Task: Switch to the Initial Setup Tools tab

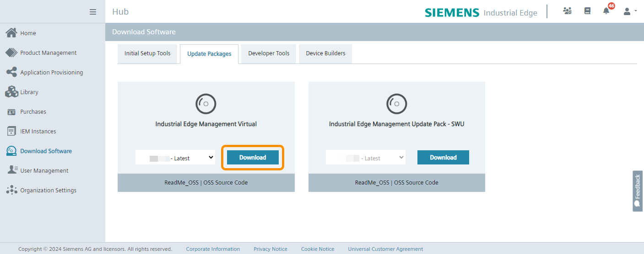Action: [147, 53]
